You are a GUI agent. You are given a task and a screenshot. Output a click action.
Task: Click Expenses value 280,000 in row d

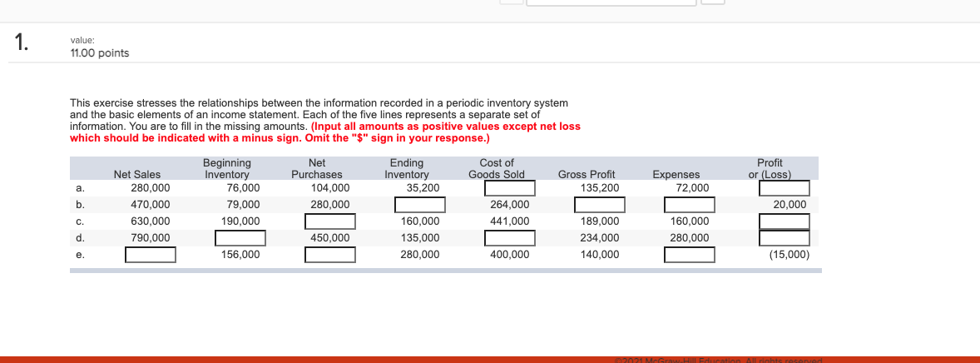coord(690,238)
